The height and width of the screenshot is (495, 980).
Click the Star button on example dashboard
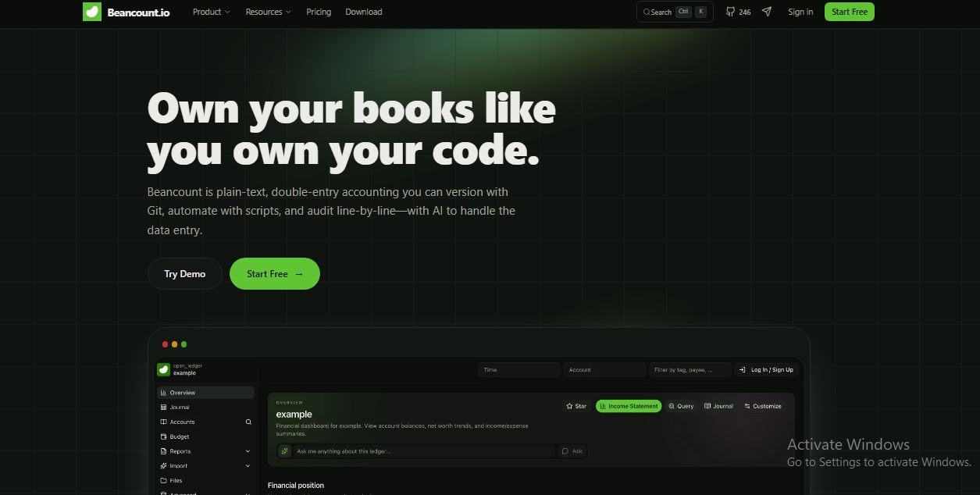coord(576,406)
